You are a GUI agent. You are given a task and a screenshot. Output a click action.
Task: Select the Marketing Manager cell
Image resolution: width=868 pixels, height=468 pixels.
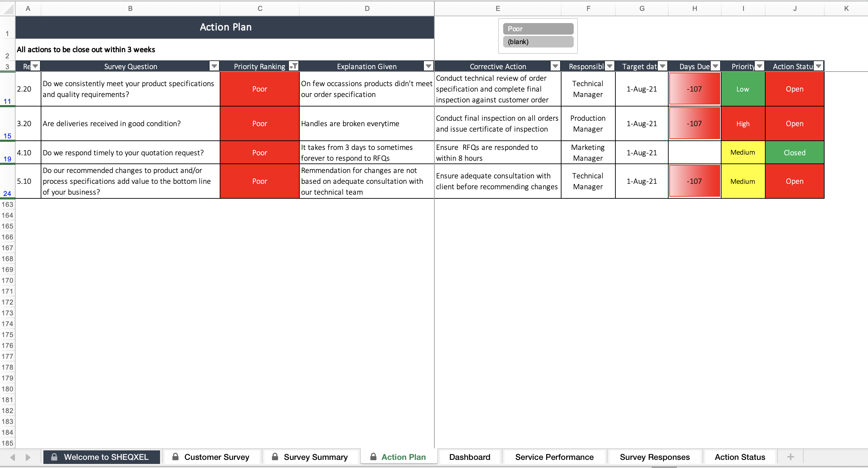click(588, 153)
